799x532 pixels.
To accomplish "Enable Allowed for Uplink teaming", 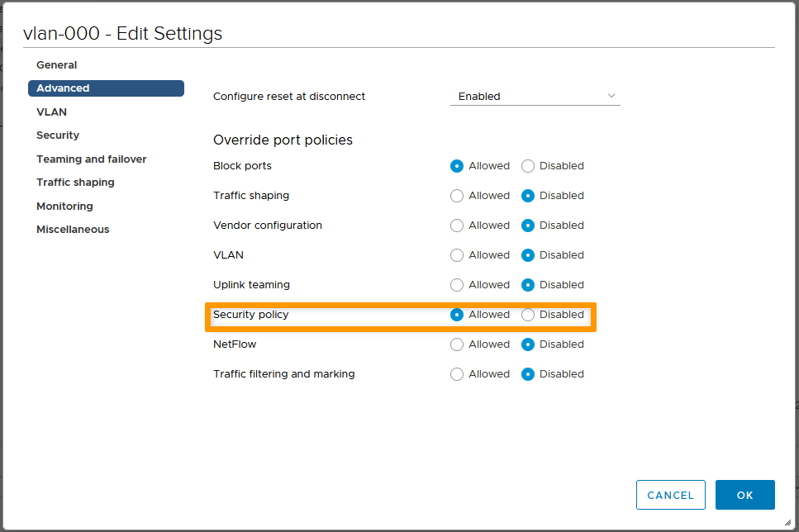I will (x=457, y=285).
